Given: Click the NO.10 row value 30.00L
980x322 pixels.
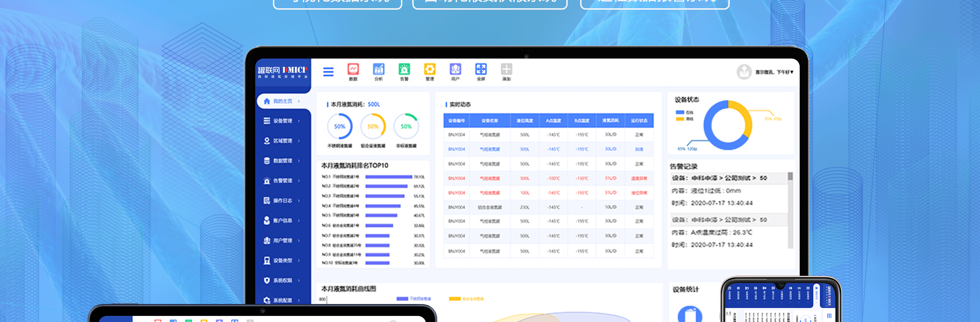Looking at the screenshot, I should click(419, 263).
